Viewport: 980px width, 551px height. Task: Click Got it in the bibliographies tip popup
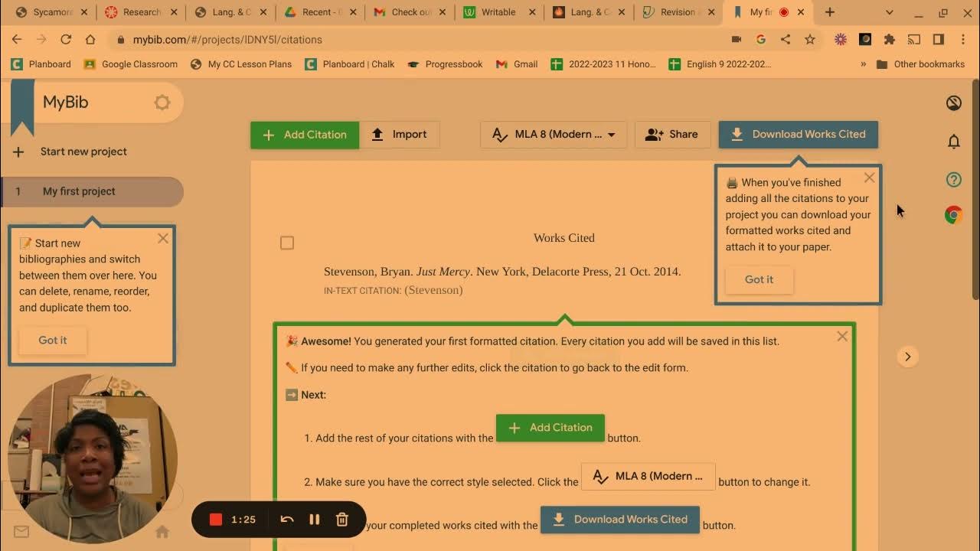53,340
